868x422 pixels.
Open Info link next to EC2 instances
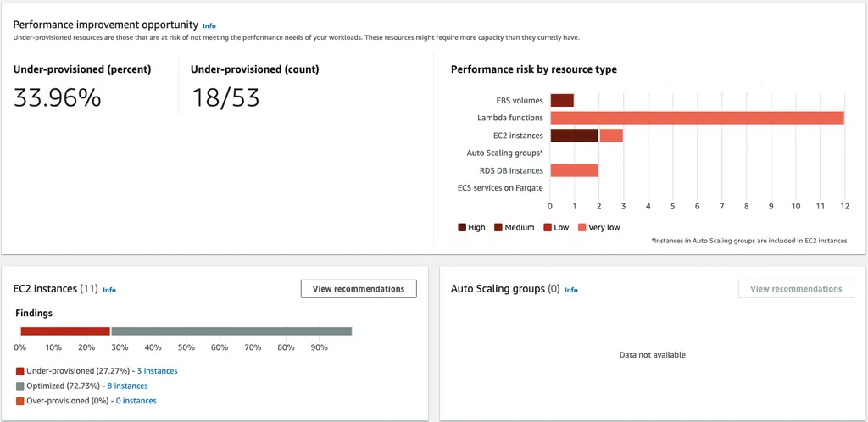[109, 290]
